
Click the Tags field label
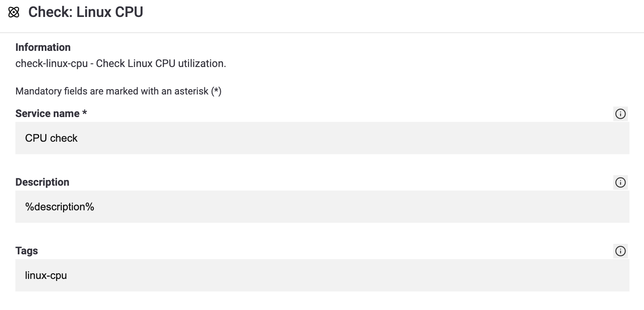[27, 251]
